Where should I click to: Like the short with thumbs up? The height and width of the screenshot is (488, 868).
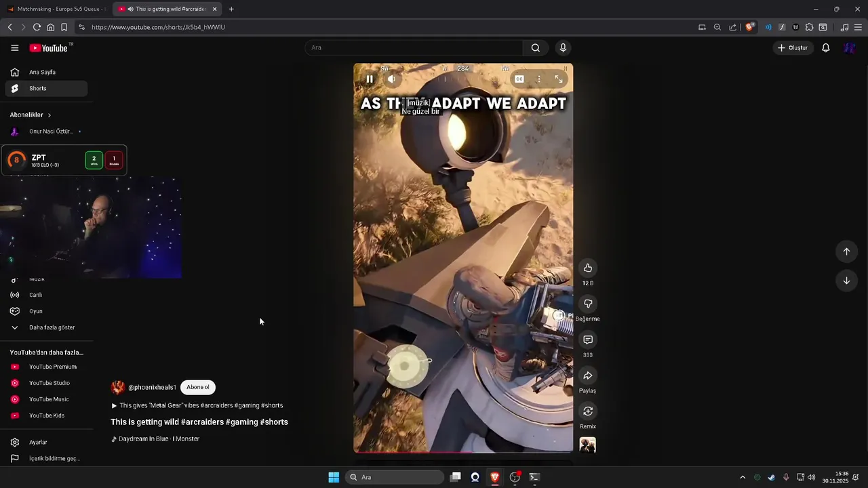588,268
